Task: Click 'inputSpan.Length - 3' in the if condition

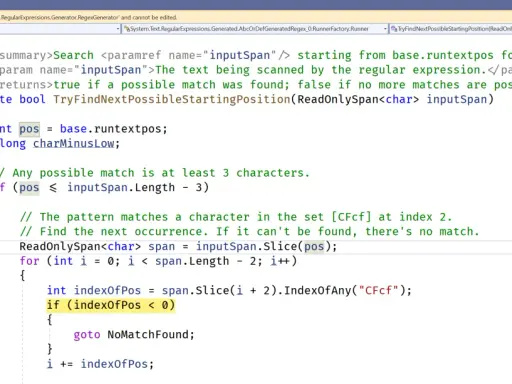Action: click(134, 187)
